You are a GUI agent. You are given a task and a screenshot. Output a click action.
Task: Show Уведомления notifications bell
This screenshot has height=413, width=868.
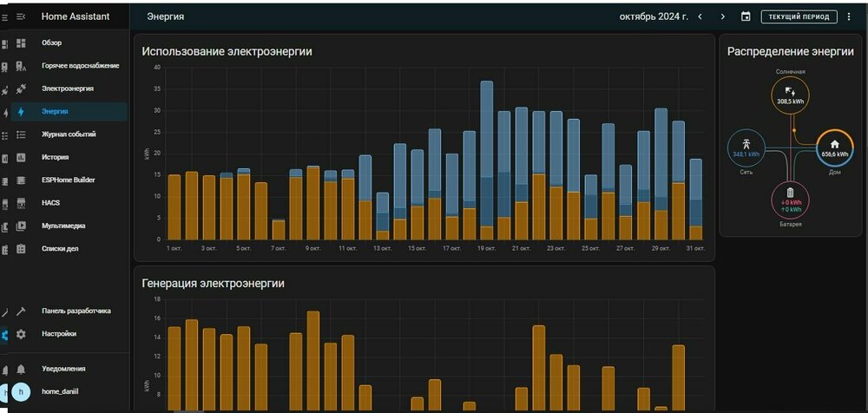tap(22, 369)
